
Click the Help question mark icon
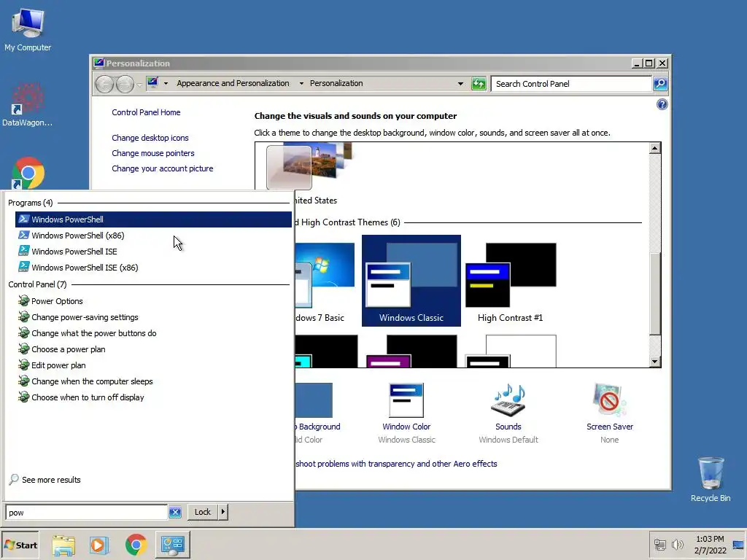662,104
